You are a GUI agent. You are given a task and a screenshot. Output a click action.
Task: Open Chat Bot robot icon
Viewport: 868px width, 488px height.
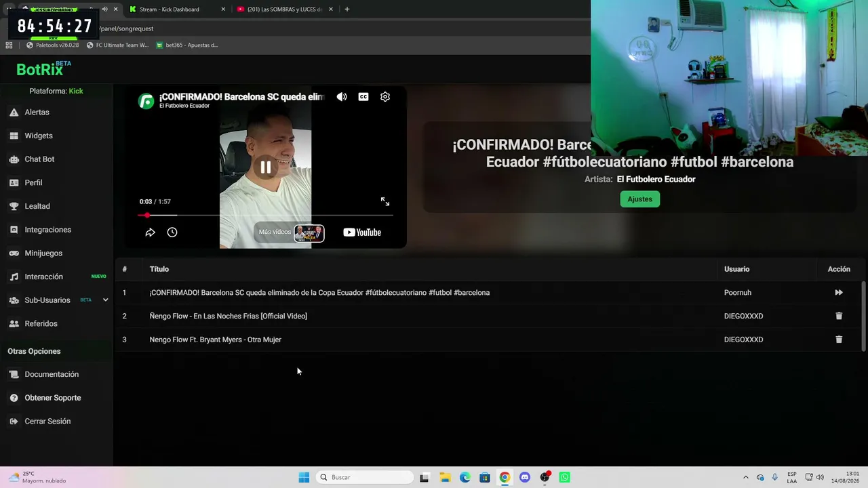(14, 159)
